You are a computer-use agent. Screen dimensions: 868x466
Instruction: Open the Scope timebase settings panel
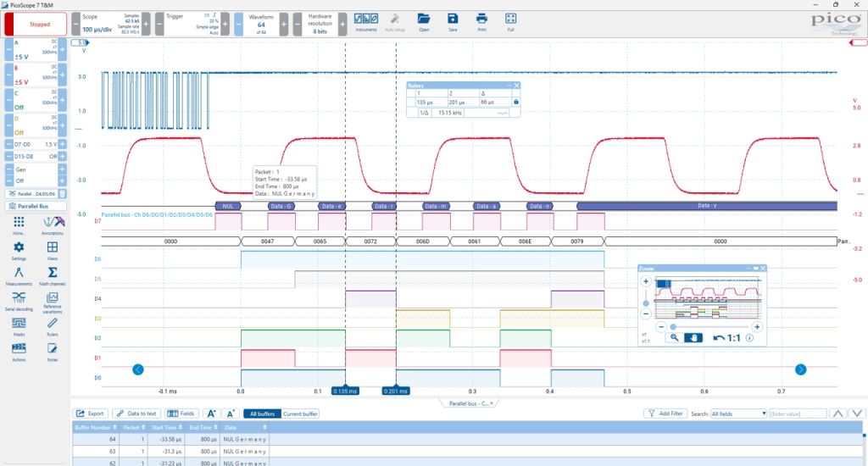click(x=111, y=25)
